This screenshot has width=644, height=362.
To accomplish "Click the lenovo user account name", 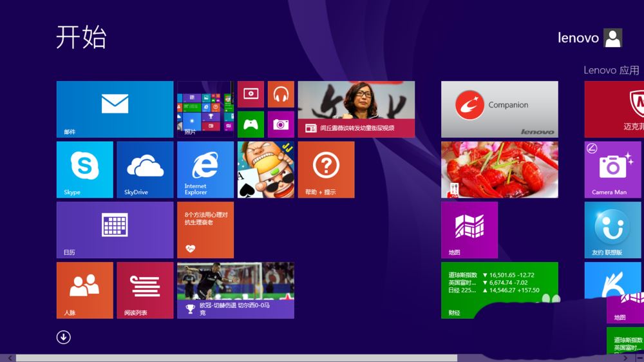I will [578, 38].
